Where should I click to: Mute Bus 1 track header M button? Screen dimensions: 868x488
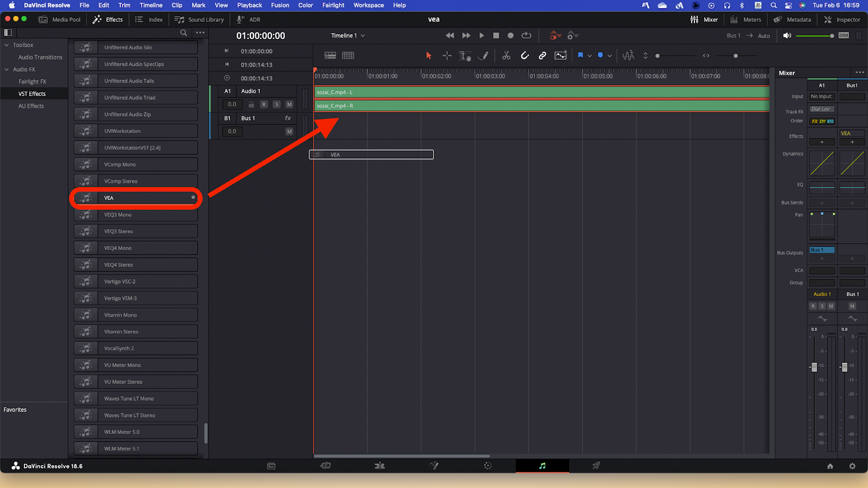click(x=289, y=131)
